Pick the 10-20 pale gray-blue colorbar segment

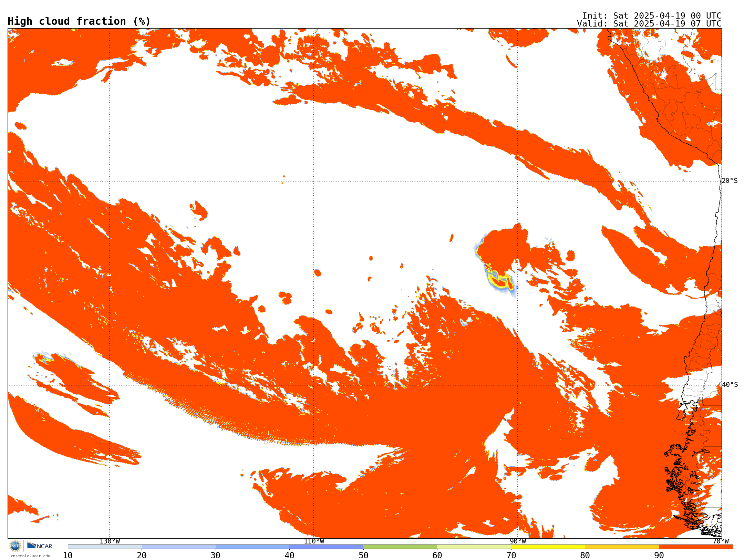pos(105,547)
